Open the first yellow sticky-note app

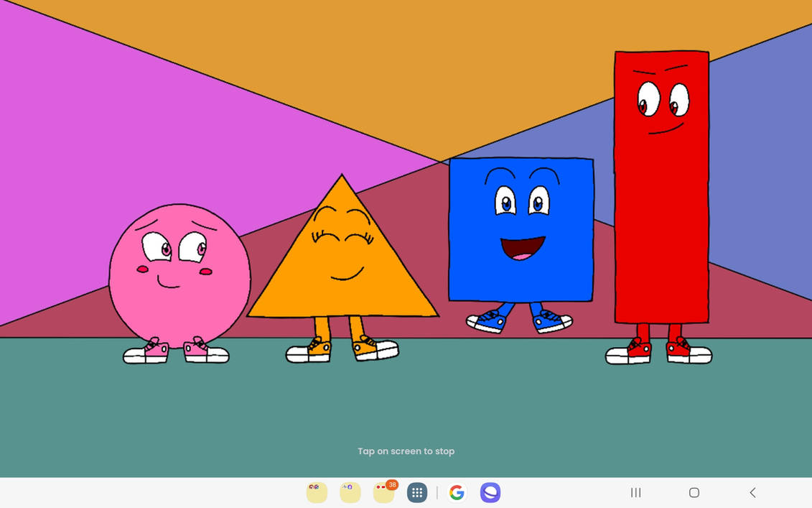click(317, 493)
